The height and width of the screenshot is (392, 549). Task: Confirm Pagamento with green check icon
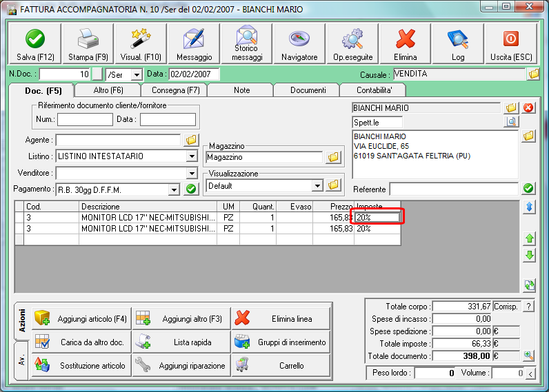click(191, 189)
